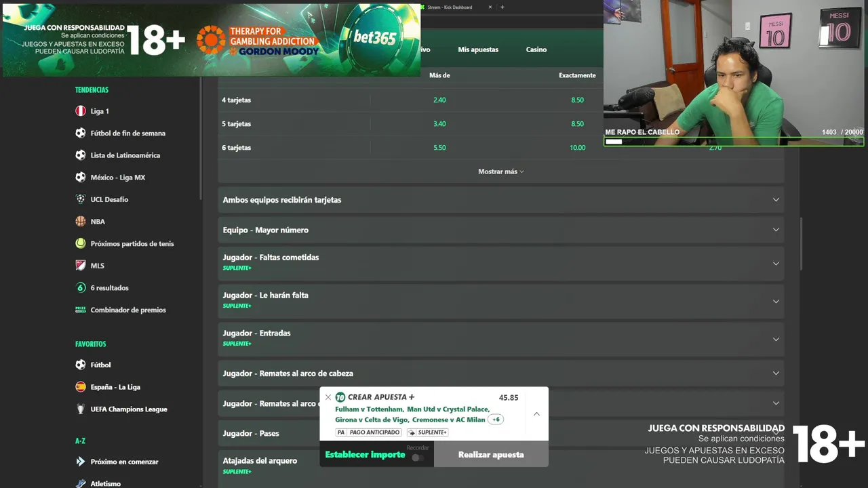Click the MLS crest icon
The width and height of the screenshot is (868, 488).
pos(81,266)
